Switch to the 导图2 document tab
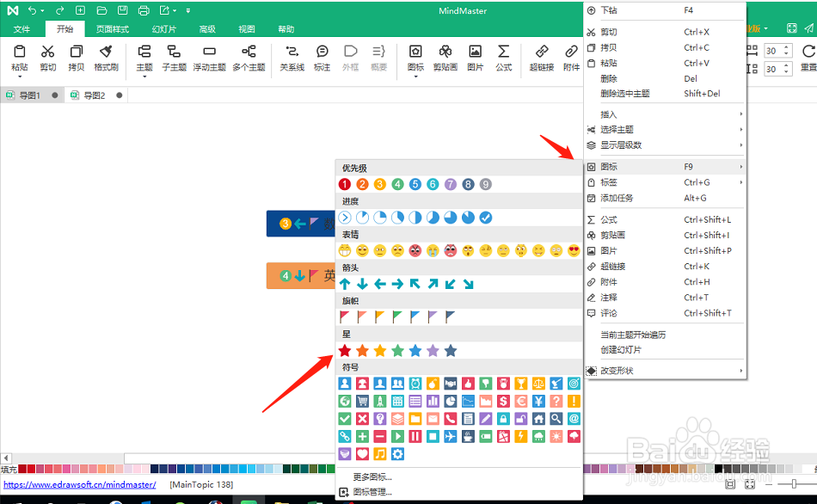This screenshot has height=504, width=817. coord(95,95)
